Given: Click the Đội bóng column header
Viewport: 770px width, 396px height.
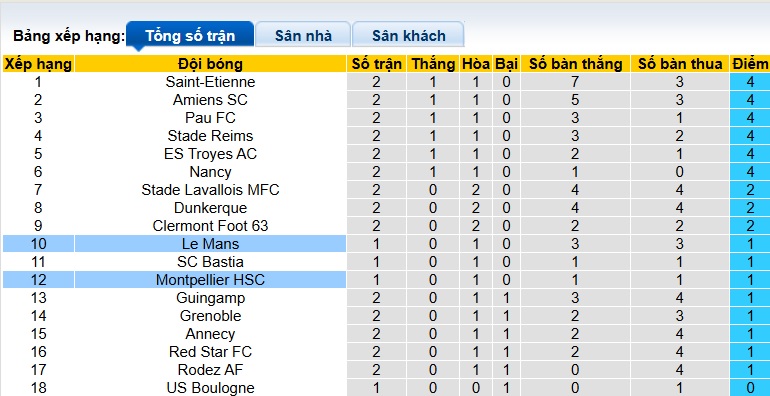Looking at the screenshot, I should [x=210, y=64].
